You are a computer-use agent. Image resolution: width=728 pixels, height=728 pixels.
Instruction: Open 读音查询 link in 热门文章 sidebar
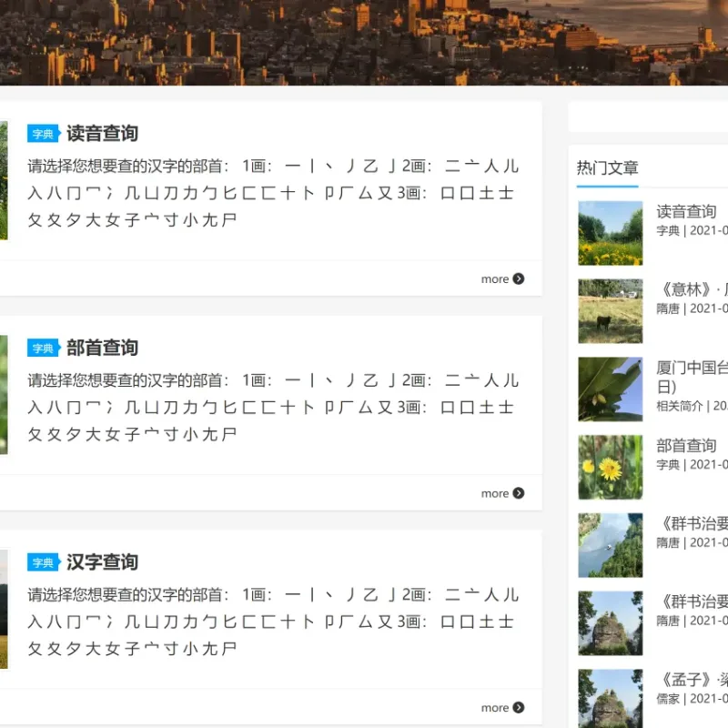686,212
